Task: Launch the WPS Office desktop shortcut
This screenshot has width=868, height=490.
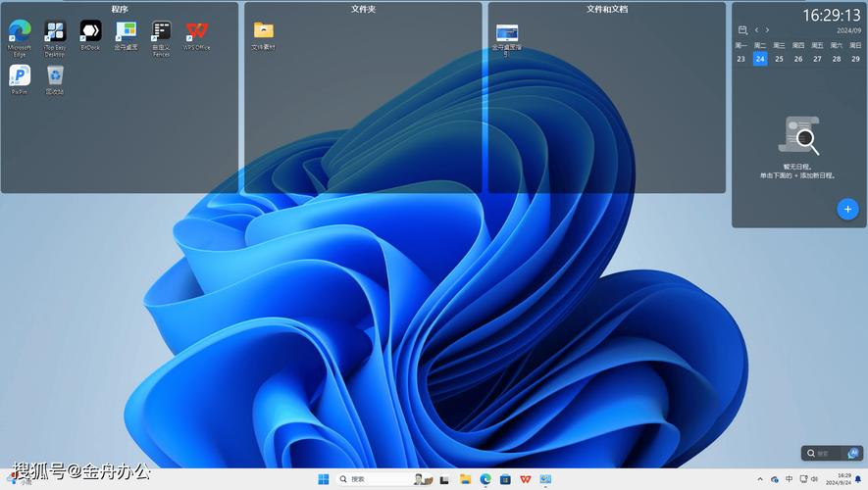Action: tap(196, 32)
